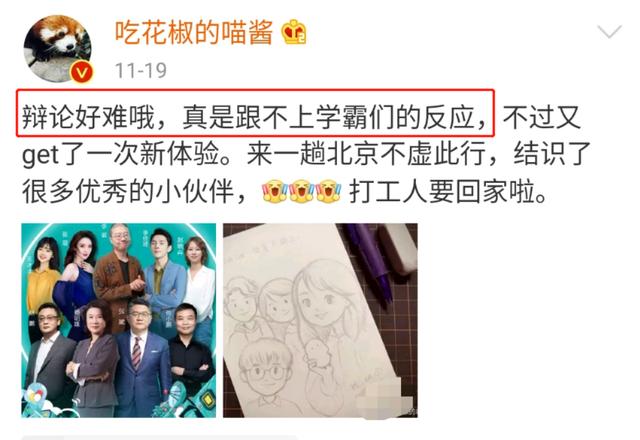Image resolution: width=640 pixels, height=440 pixels.
Task: Click the 11-19 post date
Action: [x=141, y=71]
